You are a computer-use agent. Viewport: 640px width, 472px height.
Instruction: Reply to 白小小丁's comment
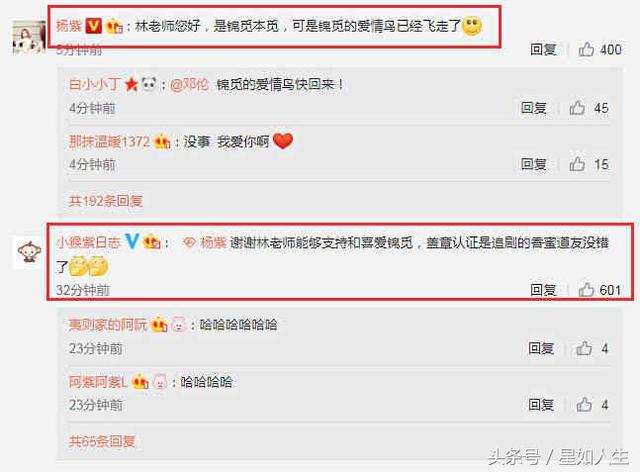coord(534,108)
